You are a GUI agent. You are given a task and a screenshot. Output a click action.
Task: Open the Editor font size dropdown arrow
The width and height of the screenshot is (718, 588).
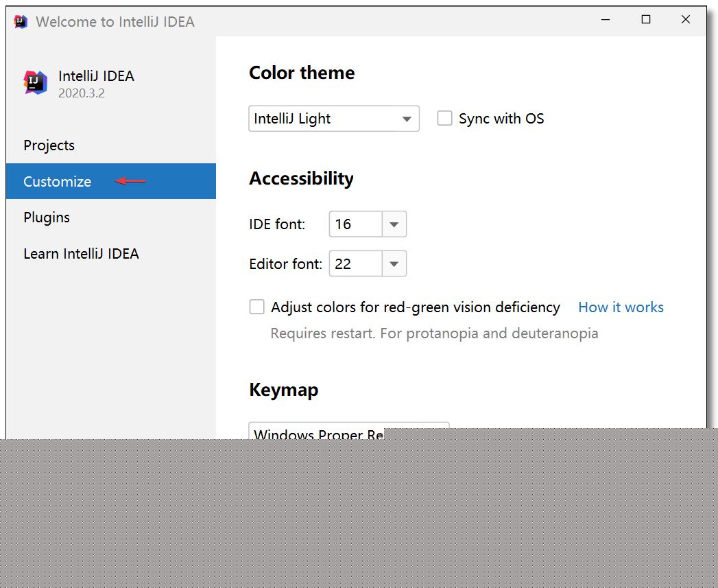[394, 264]
